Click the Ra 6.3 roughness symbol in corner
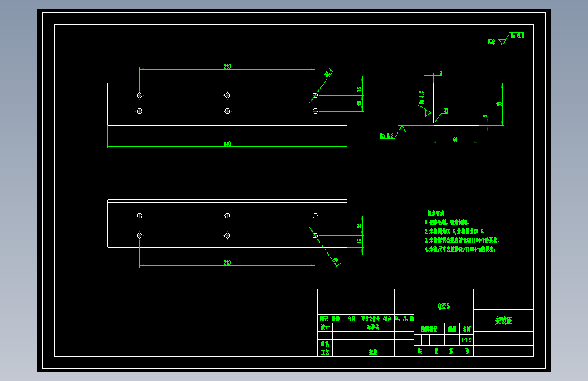This screenshot has height=381, width=588. (x=512, y=38)
